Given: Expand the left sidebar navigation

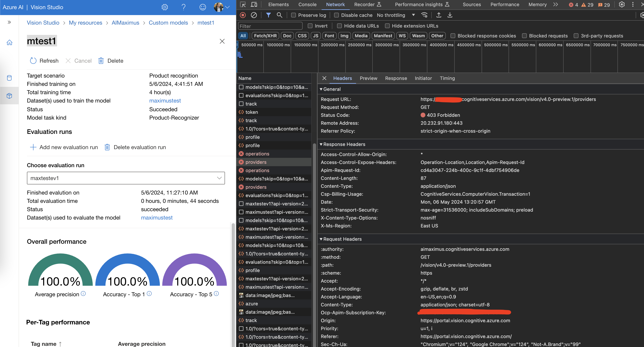Looking at the screenshot, I should (9, 22).
